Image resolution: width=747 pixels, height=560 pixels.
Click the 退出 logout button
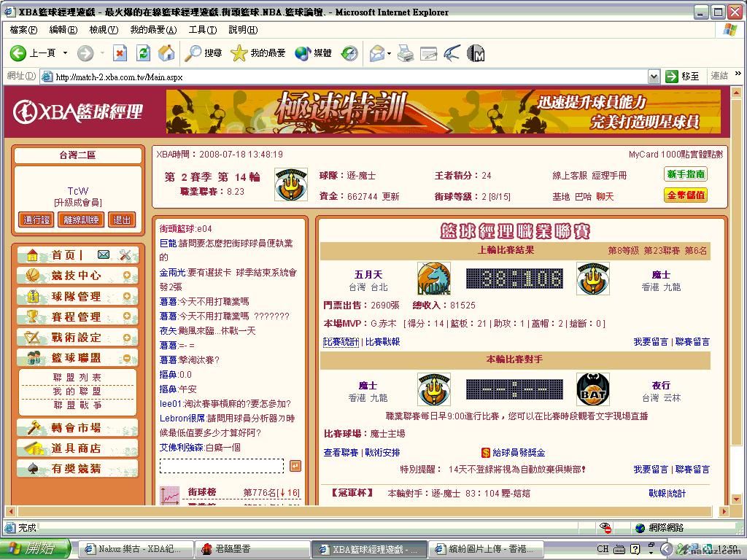coord(122,219)
